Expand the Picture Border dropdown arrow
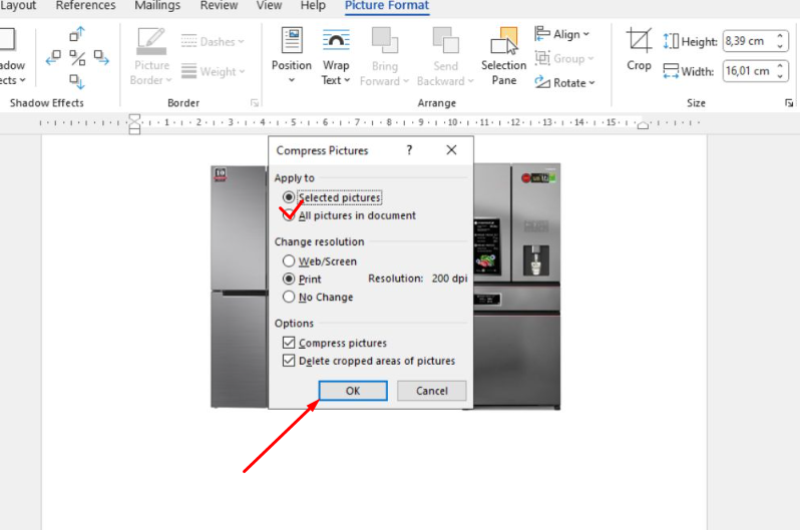800x530 pixels. click(x=169, y=81)
